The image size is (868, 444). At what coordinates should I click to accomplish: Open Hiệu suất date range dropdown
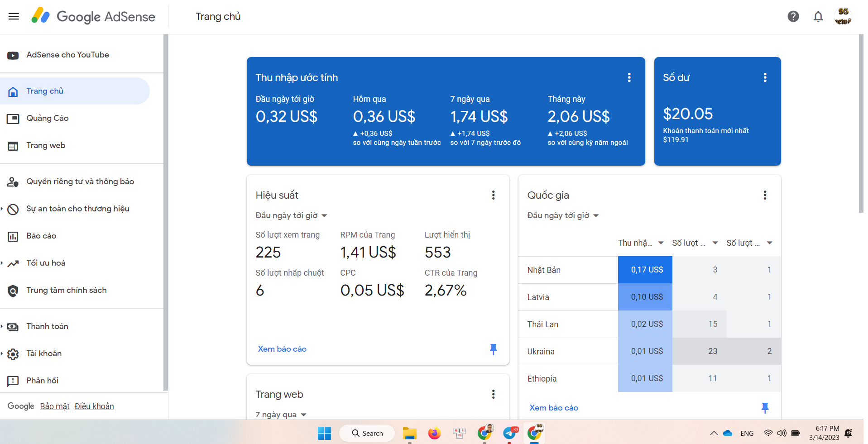tap(291, 215)
